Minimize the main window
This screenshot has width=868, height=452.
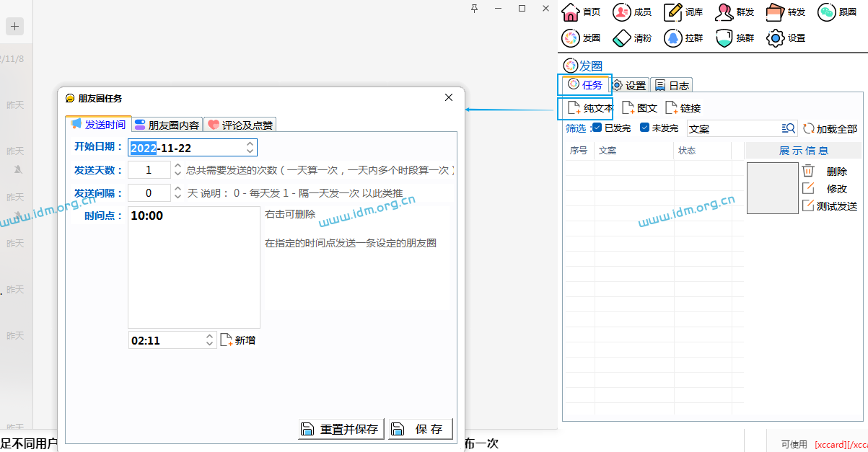[x=498, y=8]
